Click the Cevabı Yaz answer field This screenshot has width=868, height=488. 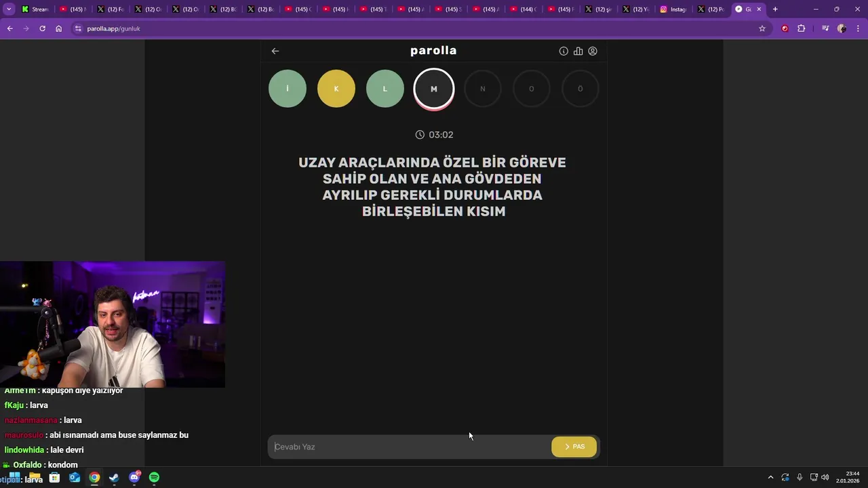point(410,447)
